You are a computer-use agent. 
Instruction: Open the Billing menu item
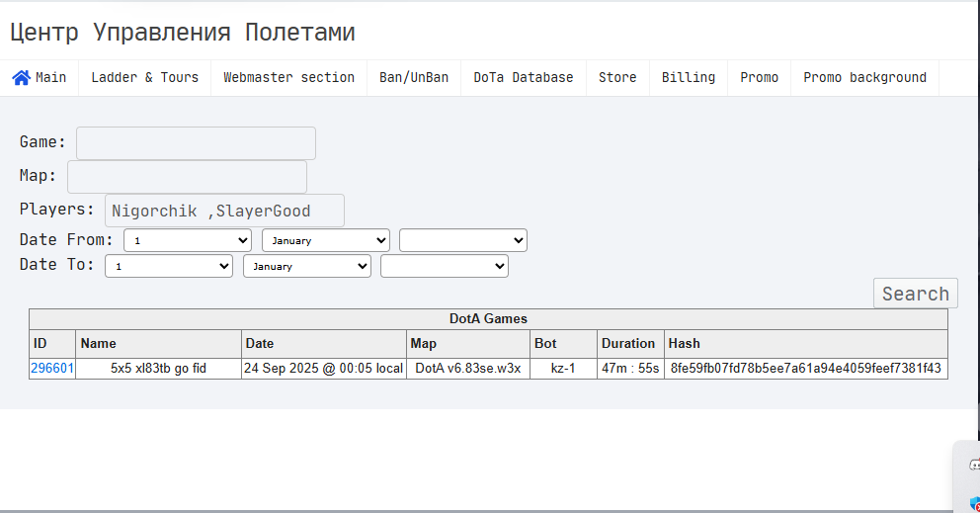(x=689, y=77)
